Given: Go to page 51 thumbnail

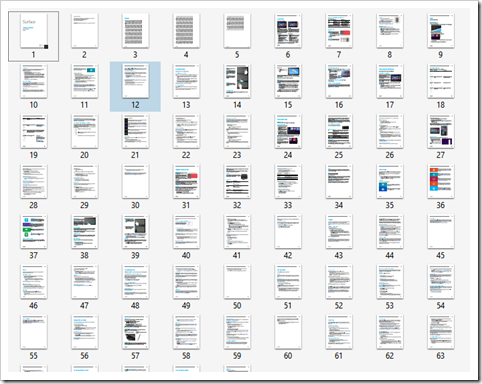Looking at the screenshot, I should click(288, 282).
